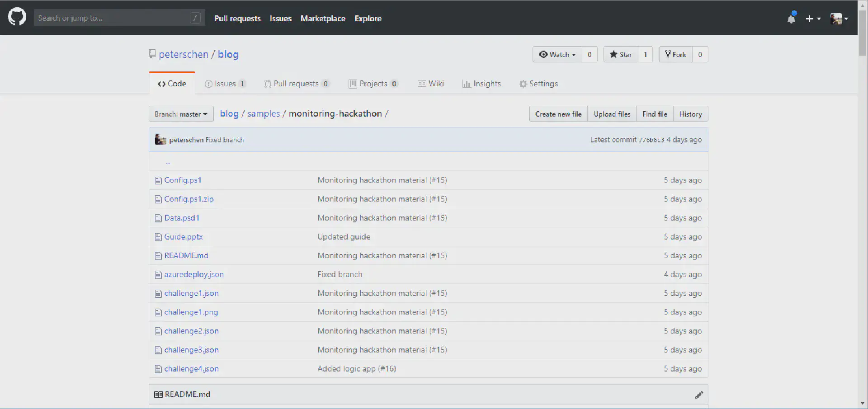Click the page vertical scrollbar thumb

[863, 33]
